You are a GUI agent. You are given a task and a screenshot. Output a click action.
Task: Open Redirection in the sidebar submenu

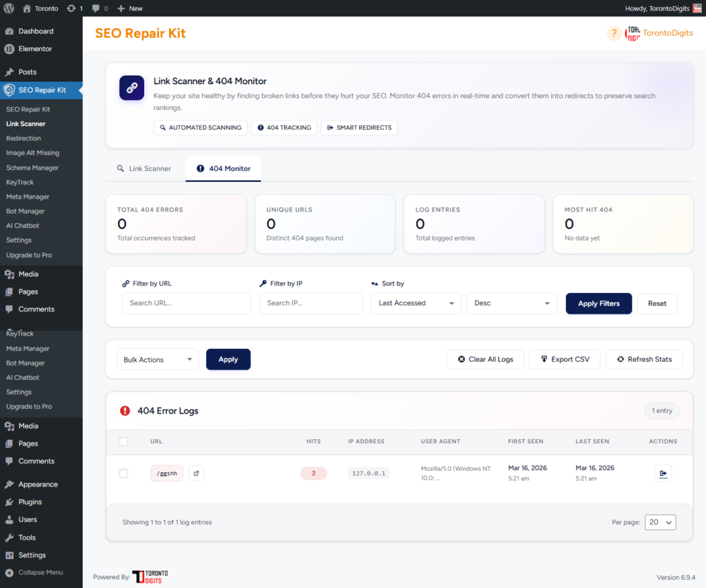click(x=23, y=139)
